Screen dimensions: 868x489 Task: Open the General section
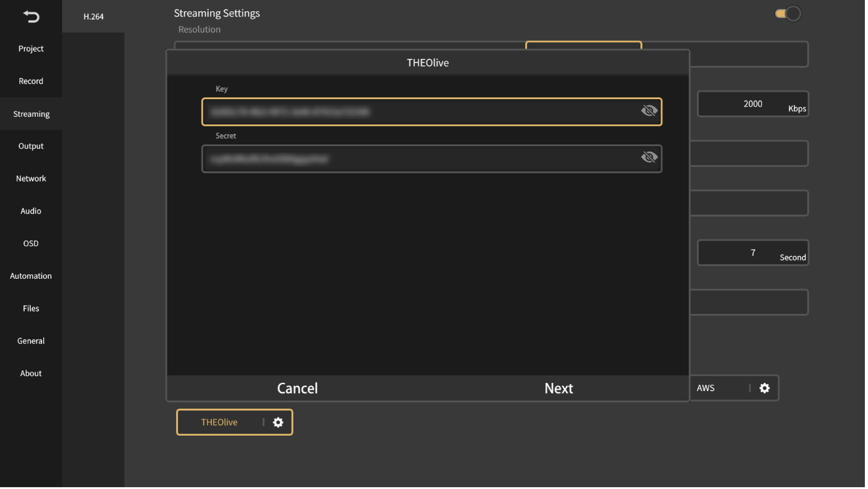coord(31,341)
